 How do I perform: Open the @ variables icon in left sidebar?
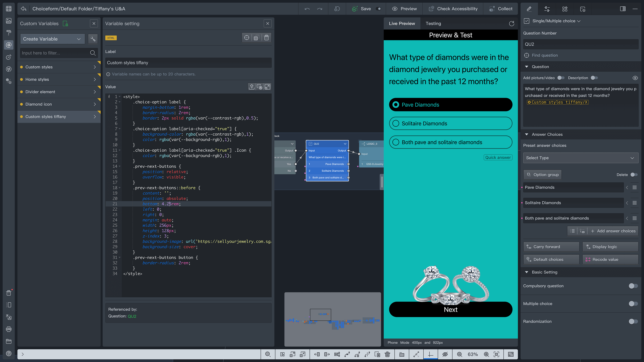point(9,45)
